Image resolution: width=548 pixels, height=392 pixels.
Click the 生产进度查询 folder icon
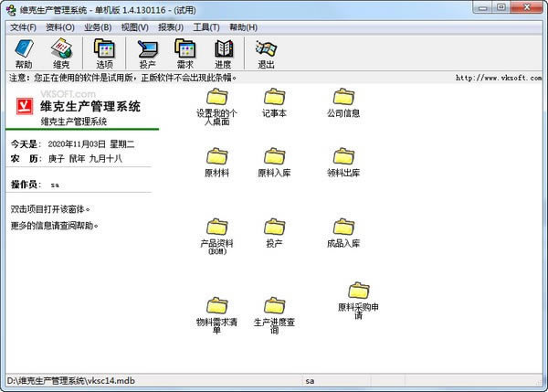274,307
